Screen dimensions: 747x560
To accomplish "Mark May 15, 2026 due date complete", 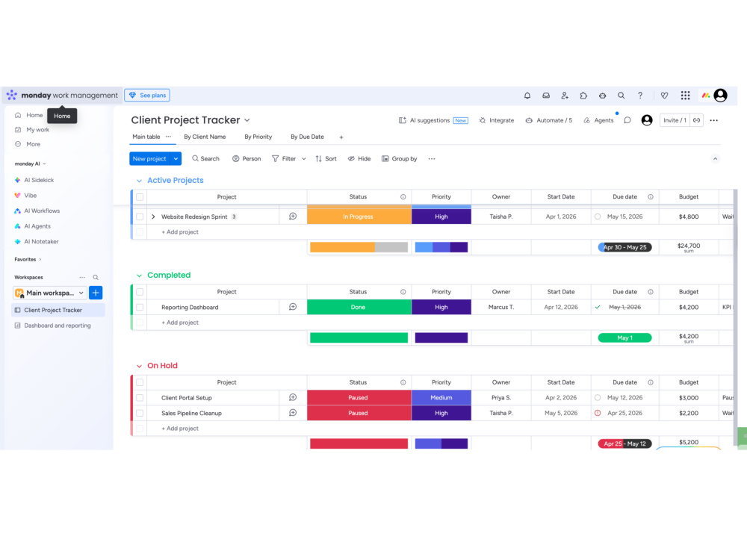I will (598, 217).
